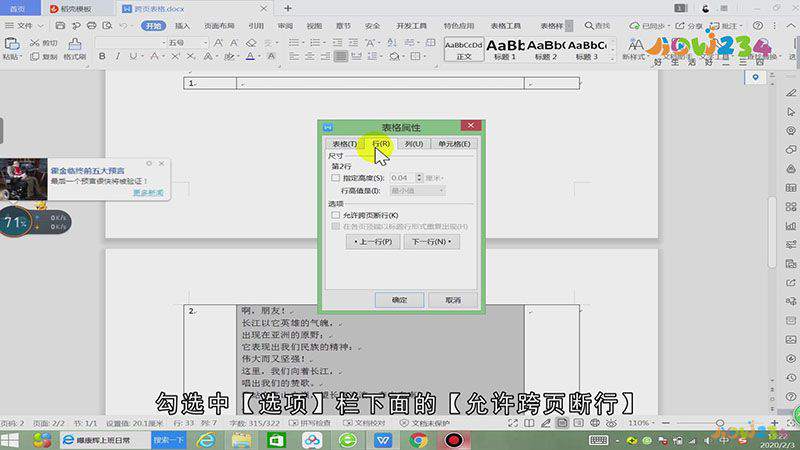The width and height of the screenshot is (800, 450).
Task: Decrease font size with the smaller A icon
Action: click(234, 43)
